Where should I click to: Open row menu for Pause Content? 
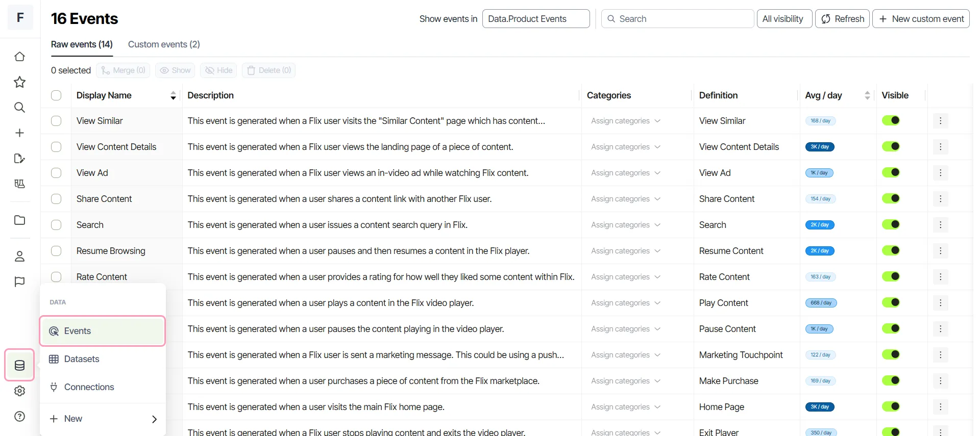click(x=940, y=329)
